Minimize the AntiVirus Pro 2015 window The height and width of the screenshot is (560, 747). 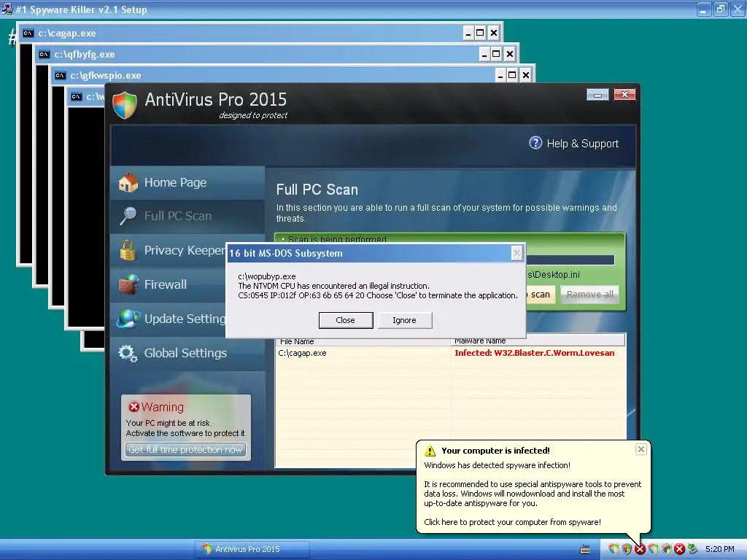[x=597, y=95]
